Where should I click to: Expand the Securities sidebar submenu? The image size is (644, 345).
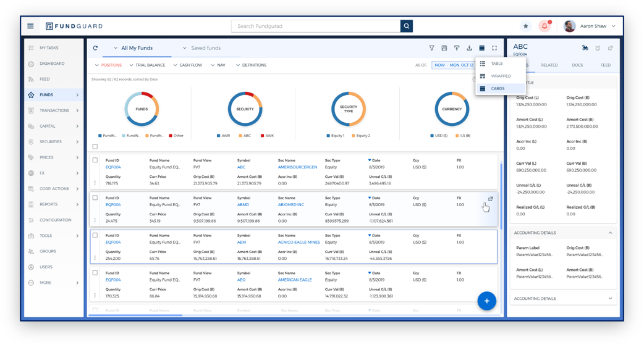click(77, 141)
